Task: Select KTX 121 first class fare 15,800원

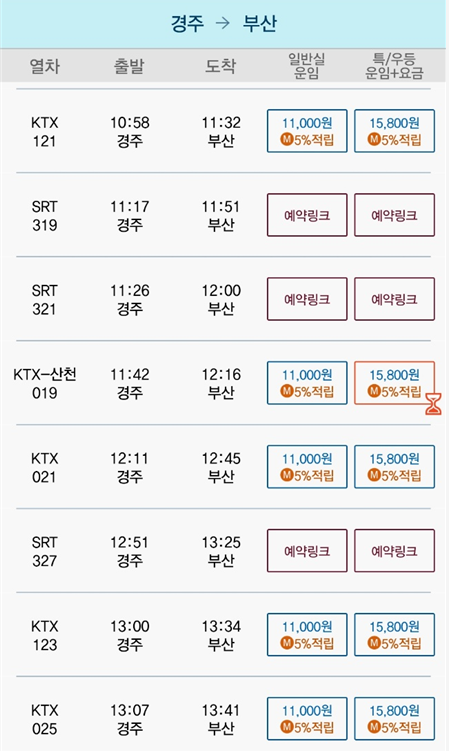Action: pos(394,131)
